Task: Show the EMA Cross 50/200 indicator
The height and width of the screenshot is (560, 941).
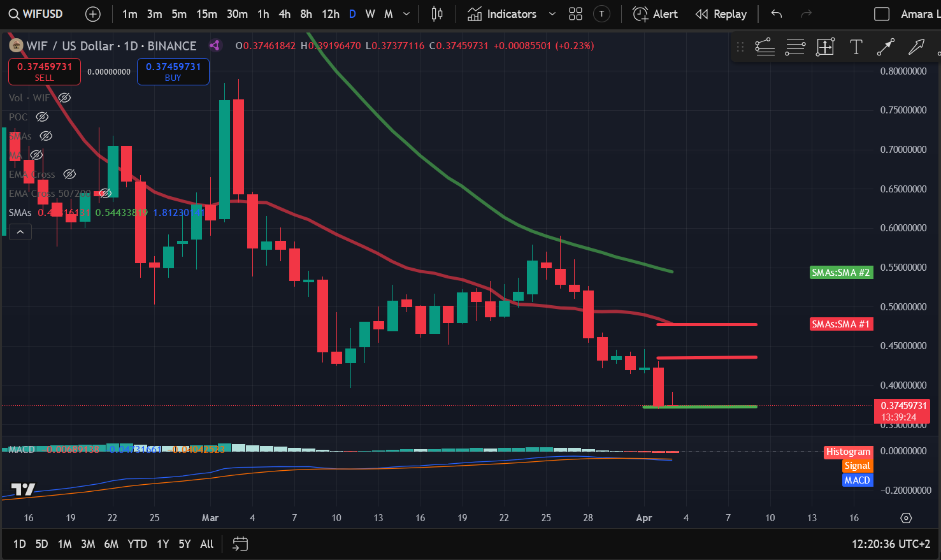Action: click(x=105, y=193)
